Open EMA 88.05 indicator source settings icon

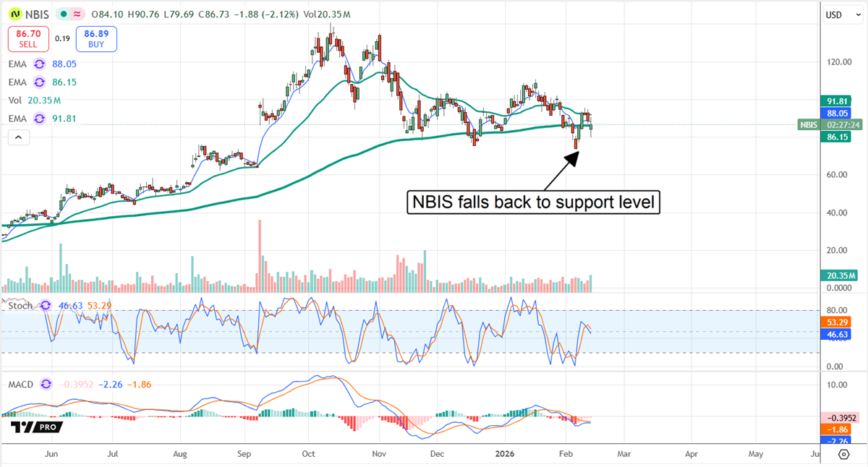tap(39, 64)
